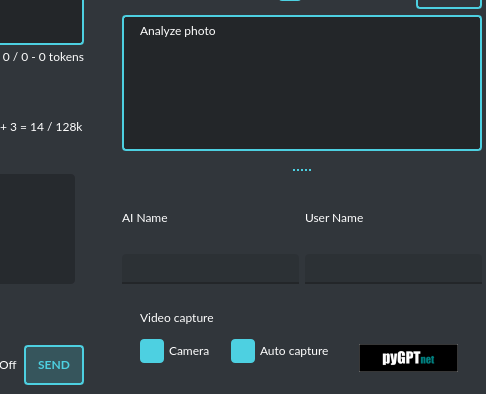Click the dotted splitter handle below the prompt

(x=302, y=170)
